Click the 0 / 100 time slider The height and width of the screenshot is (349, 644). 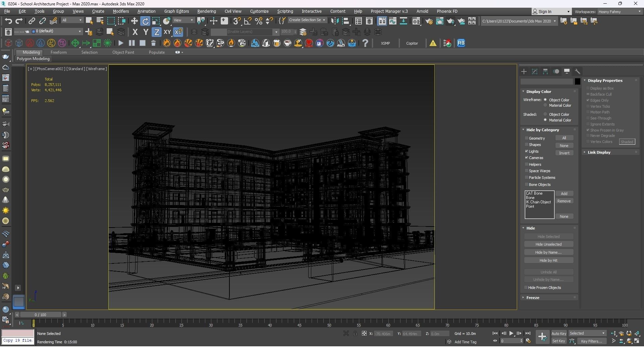pyautogui.click(x=41, y=315)
